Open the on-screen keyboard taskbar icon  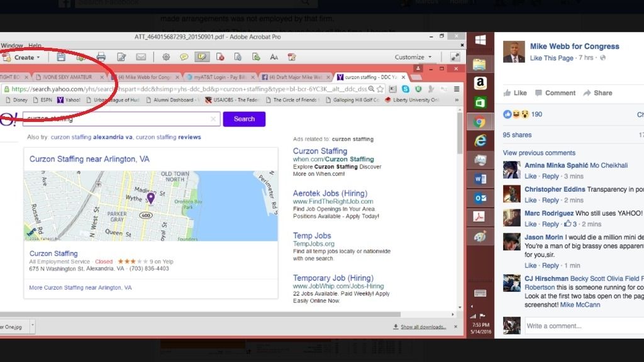[x=480, y=293]
